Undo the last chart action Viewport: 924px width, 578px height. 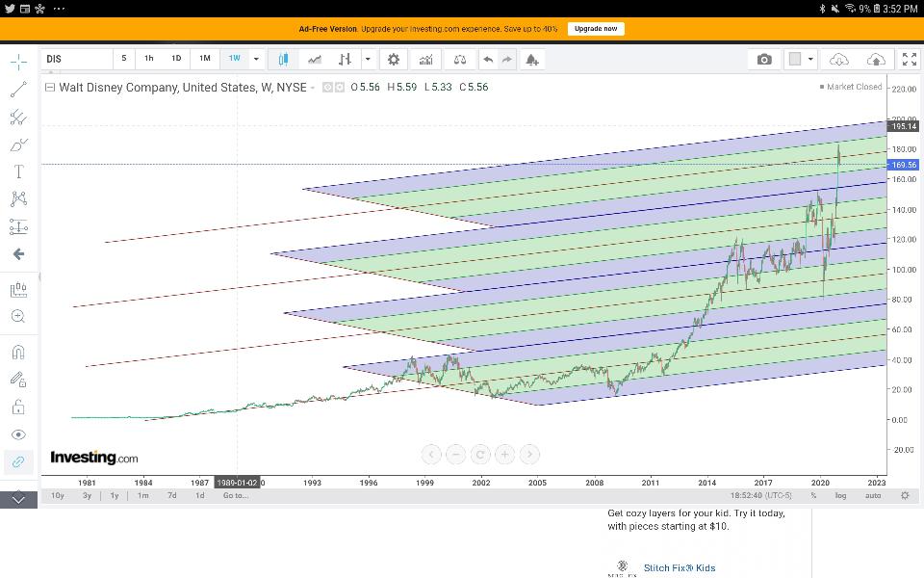click(488, 59)
